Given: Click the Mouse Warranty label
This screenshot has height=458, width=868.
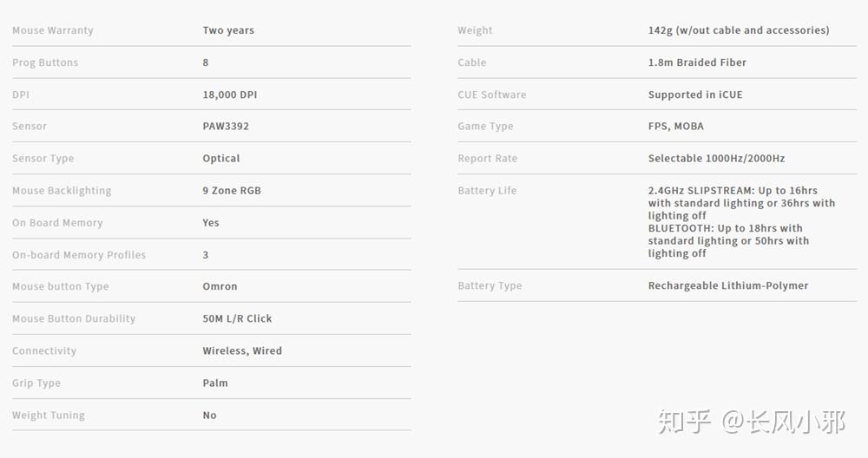Looking at the screenshot, I should point(53,30).
